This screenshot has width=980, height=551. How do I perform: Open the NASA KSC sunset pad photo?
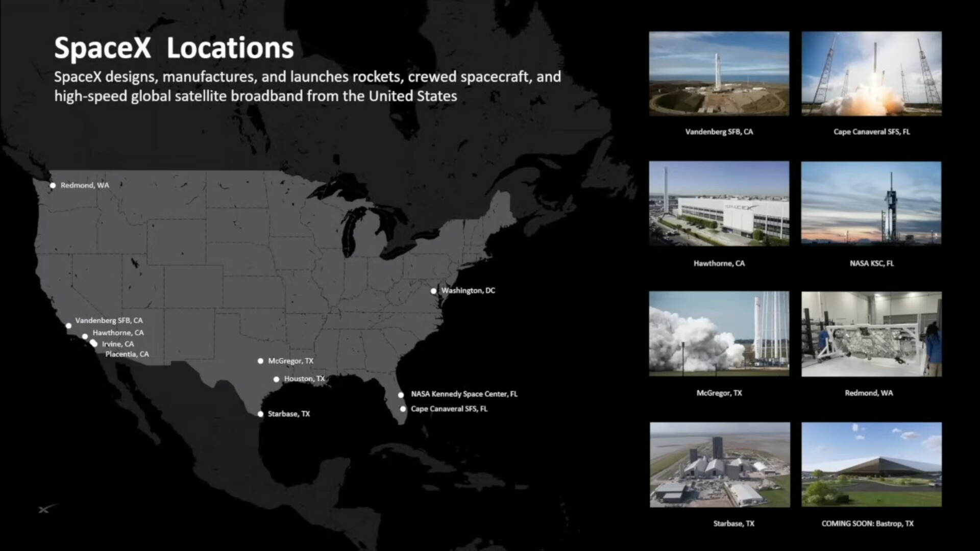click(871, 204)
